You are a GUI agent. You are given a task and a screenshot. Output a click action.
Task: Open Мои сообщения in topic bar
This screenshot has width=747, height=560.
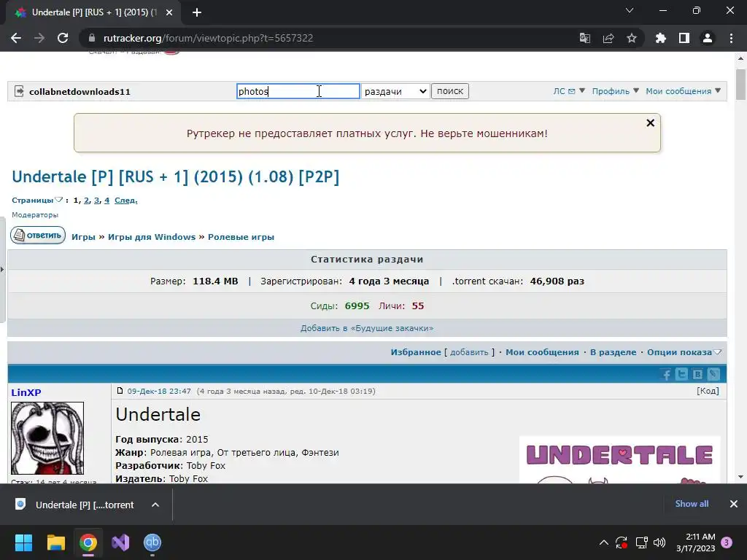542,352
